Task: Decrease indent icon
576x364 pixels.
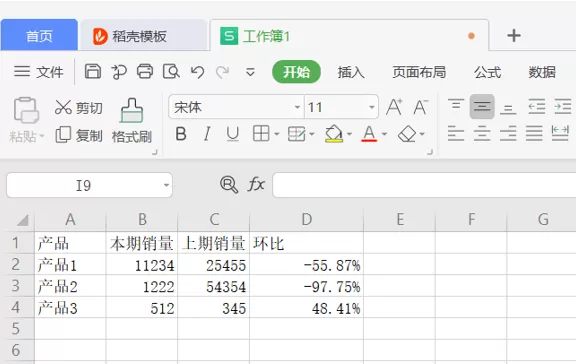Action: (536, 107)
